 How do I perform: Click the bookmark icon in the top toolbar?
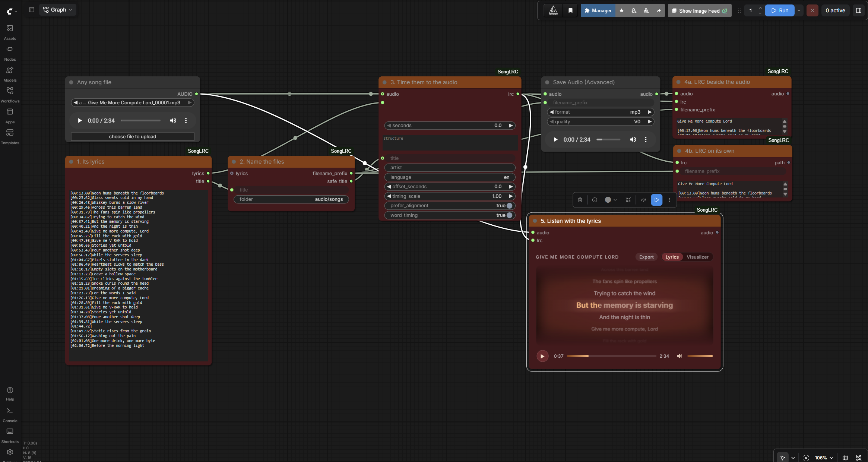[x=570, y=10]
